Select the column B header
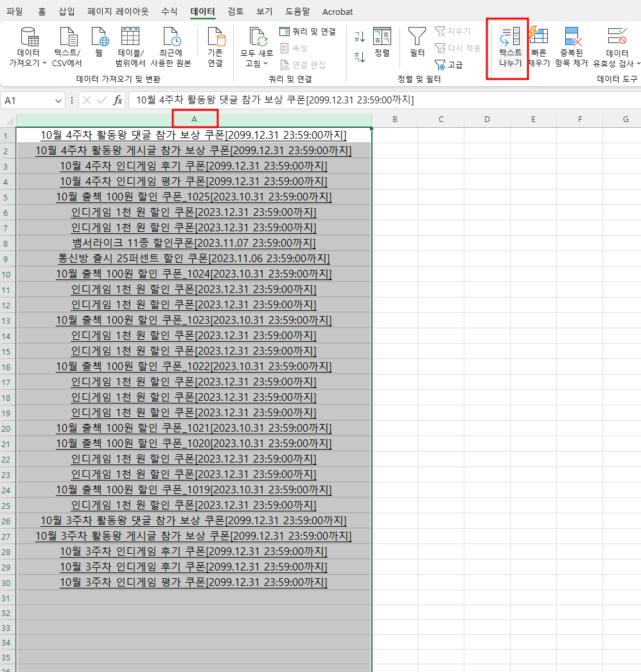 pyautogui.click(x=395, y=119)
